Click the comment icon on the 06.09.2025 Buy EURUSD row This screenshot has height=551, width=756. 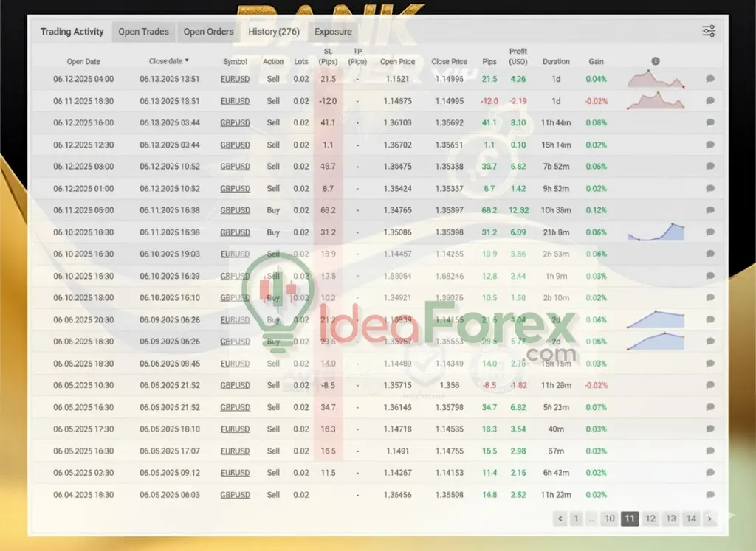(709, 319)
